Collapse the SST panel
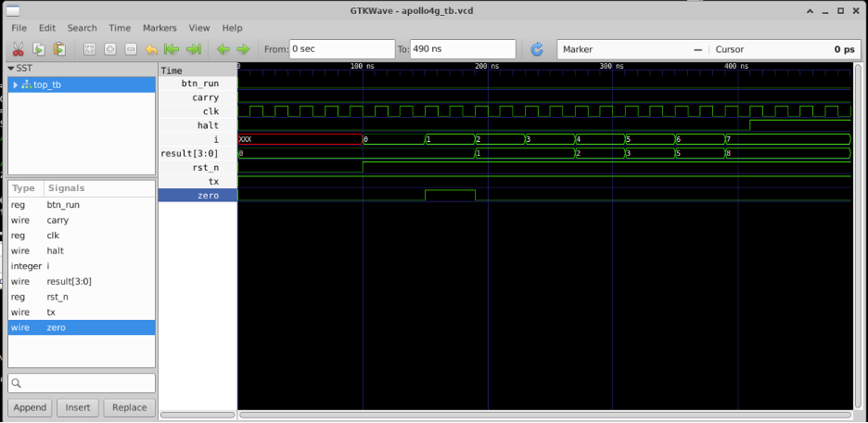Viewport: 868px width, 423px height. [x=11, y=69]
